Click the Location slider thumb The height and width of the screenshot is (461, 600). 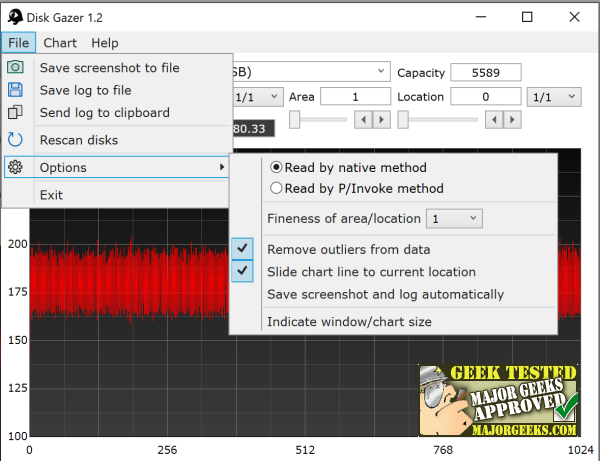pos(403,120)
